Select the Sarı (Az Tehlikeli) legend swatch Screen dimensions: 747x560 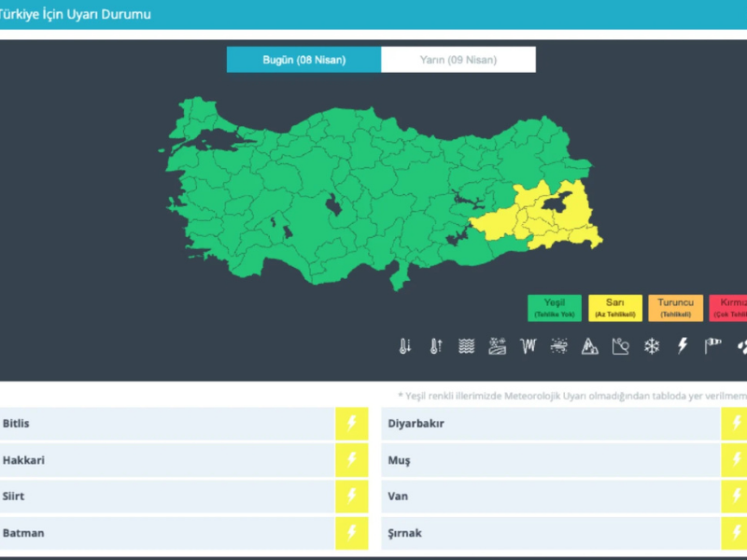614,308
